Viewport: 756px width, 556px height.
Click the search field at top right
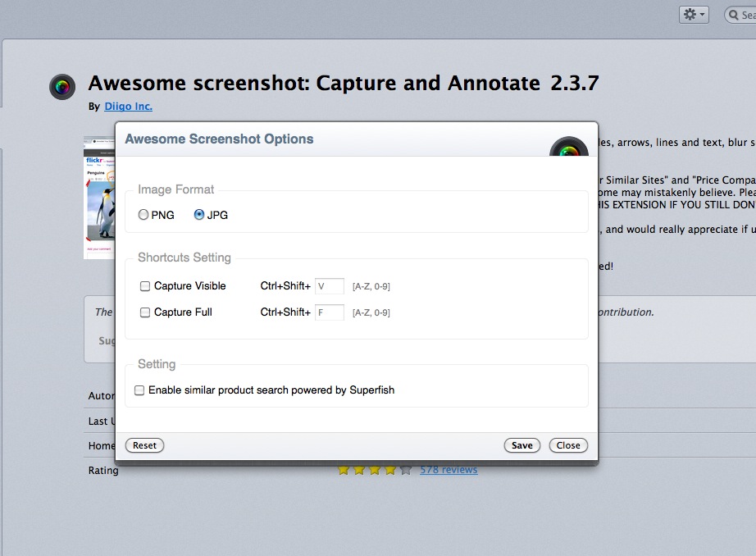tap(740, 15)
